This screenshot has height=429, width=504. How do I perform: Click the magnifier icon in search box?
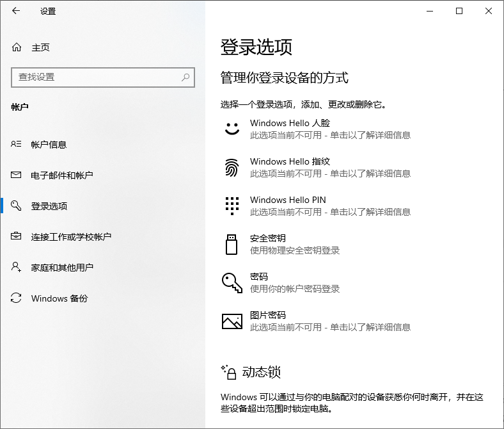click(185, 77)
